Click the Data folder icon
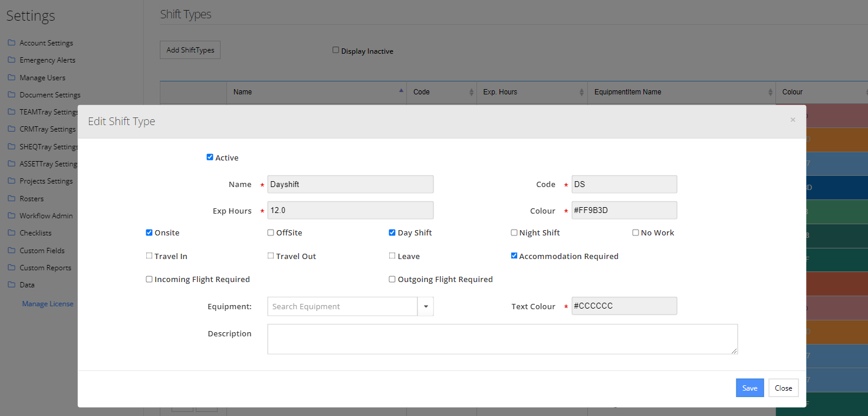 pos(11,284)
